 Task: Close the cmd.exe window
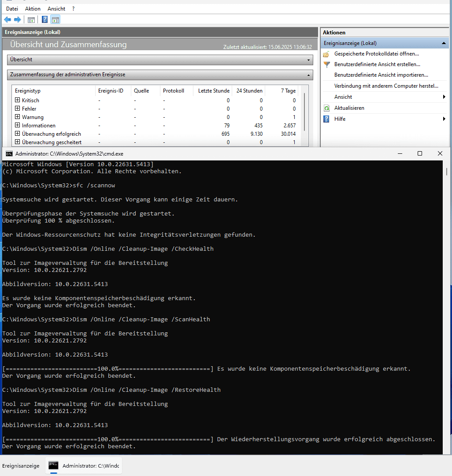tap(440, 154)
